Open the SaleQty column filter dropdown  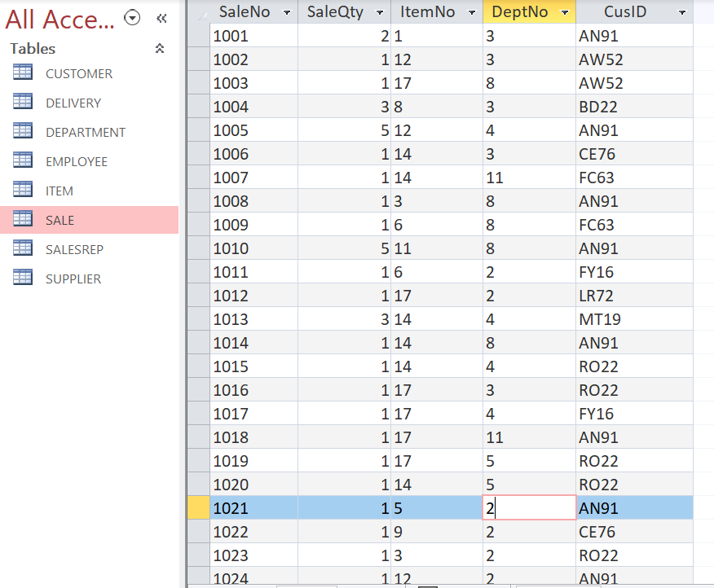(380, 12)
